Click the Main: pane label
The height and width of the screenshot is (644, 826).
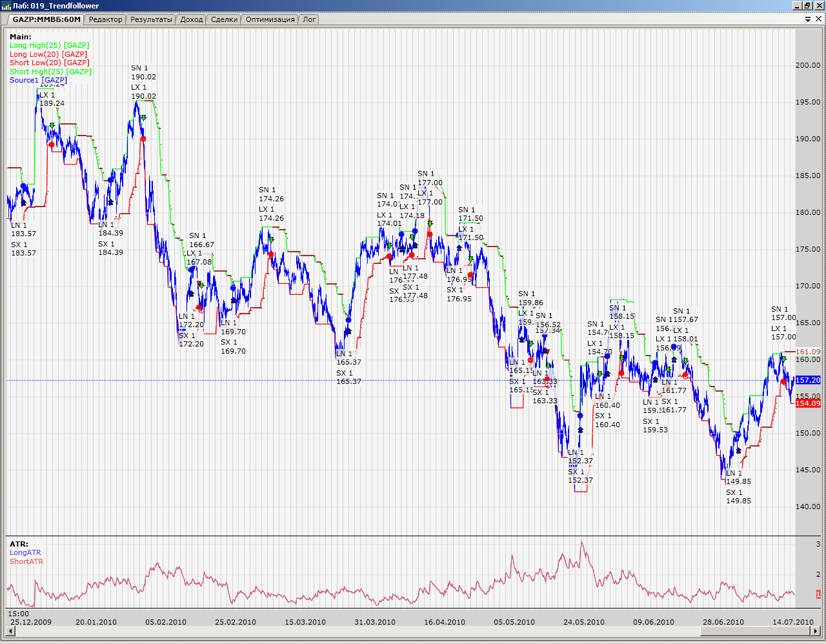tap(21, 37)
